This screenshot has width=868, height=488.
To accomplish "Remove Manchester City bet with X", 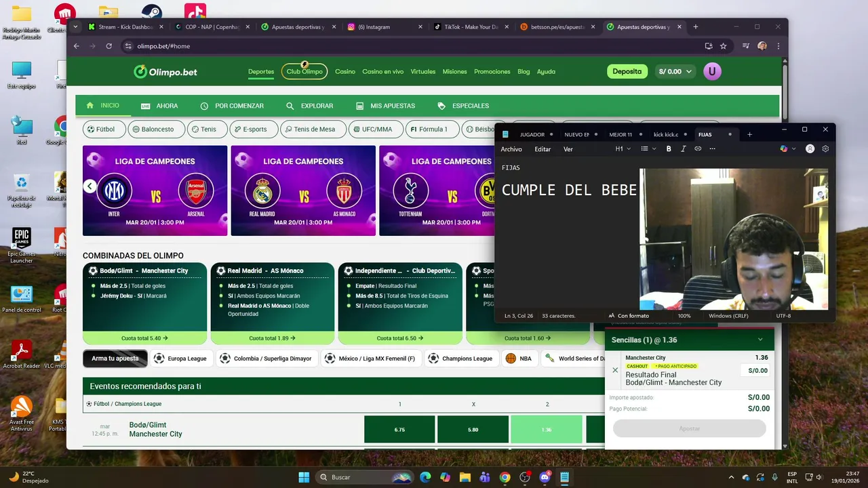I will click(615, 370).
